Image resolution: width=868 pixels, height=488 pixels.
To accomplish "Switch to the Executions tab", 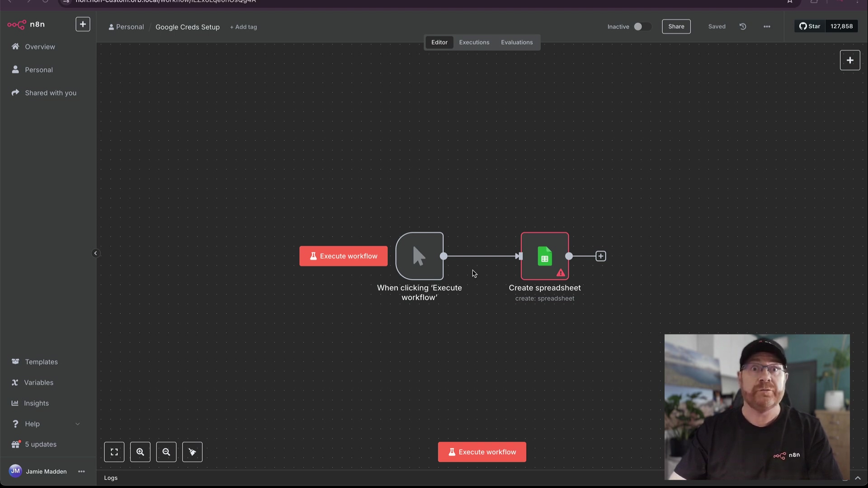I will (474, 42).
